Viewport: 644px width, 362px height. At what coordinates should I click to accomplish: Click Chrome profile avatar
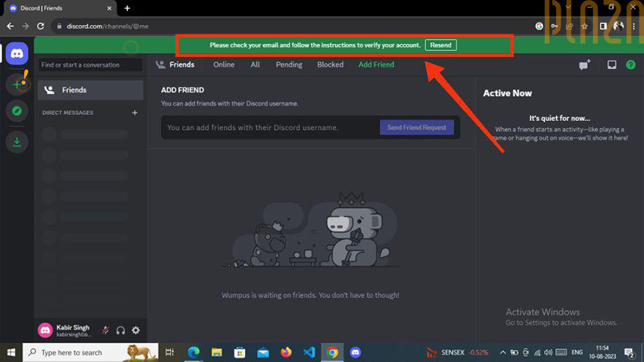click(618, 26)
